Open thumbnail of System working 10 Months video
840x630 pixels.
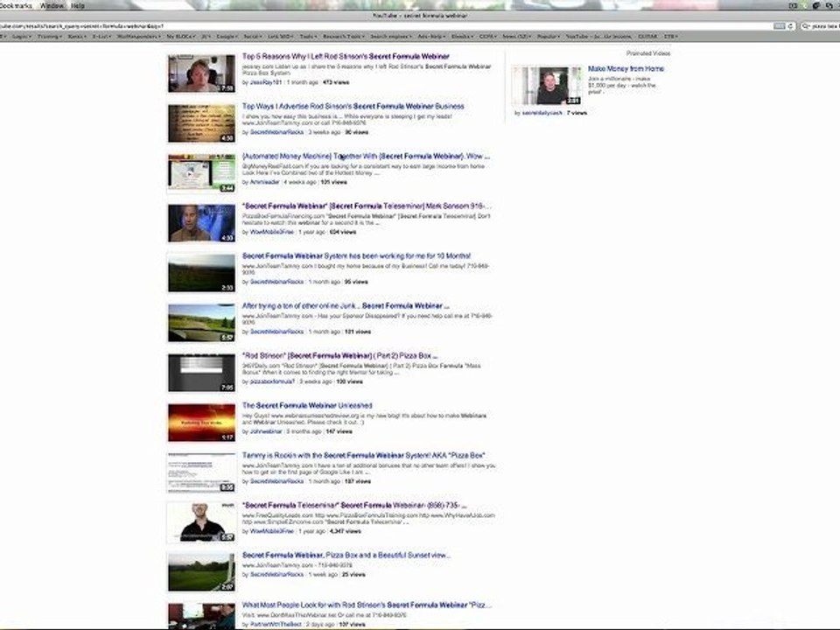(x=201, y=273)
